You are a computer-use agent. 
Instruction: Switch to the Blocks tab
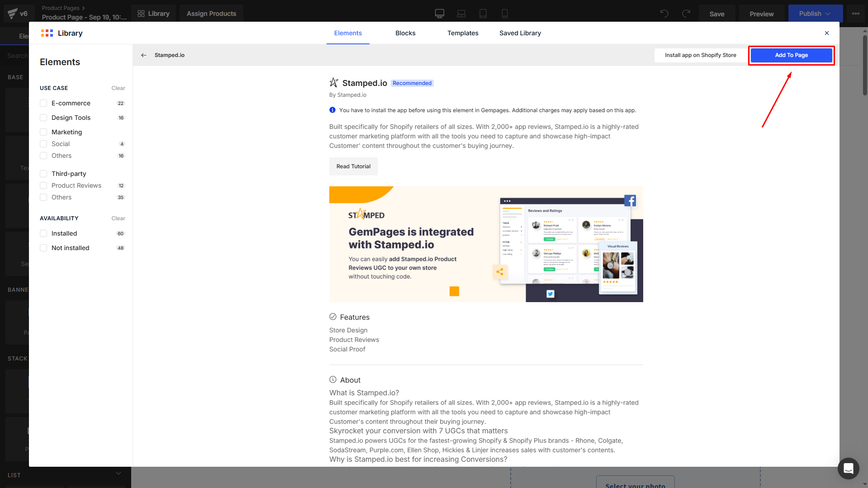(405, 33)
